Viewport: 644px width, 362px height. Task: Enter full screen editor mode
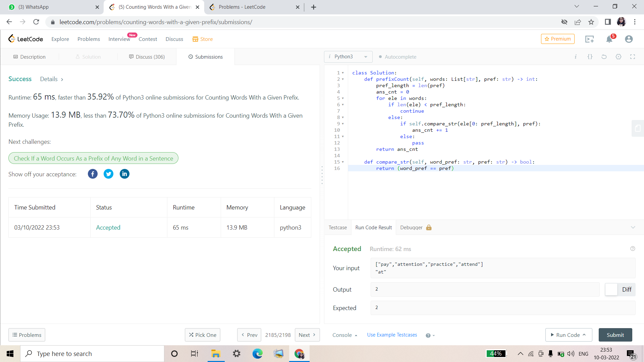[x=633, y=57]
